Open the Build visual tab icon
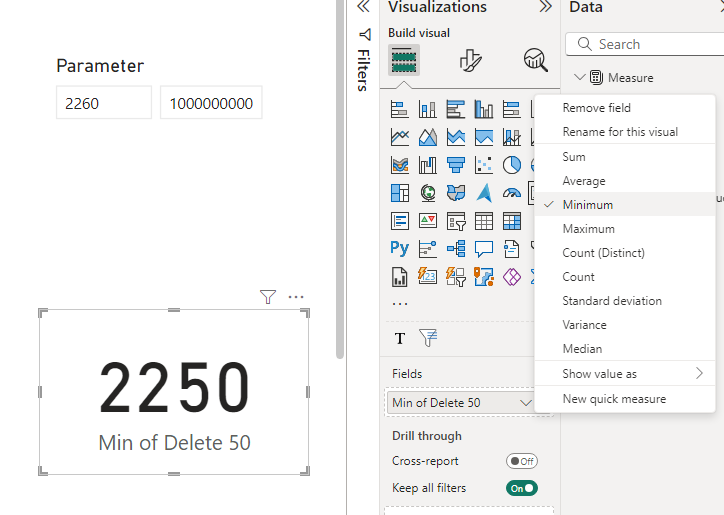The image size is (724, 515). coord(404,60)
